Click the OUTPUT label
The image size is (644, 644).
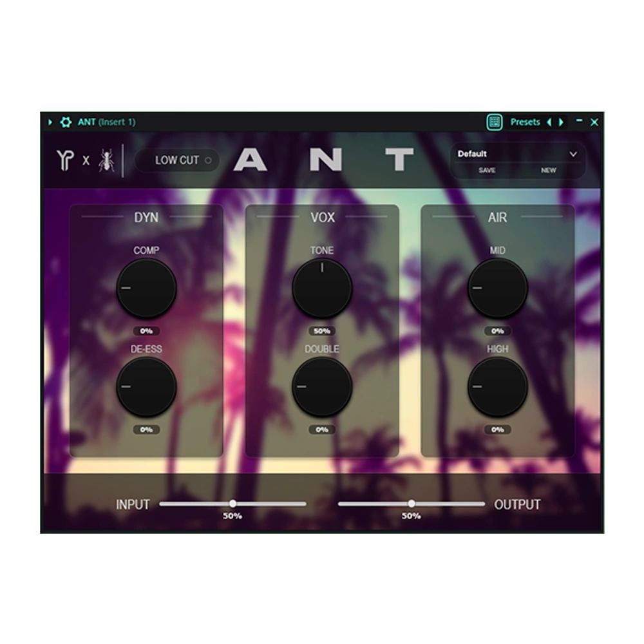click(517, 504)
